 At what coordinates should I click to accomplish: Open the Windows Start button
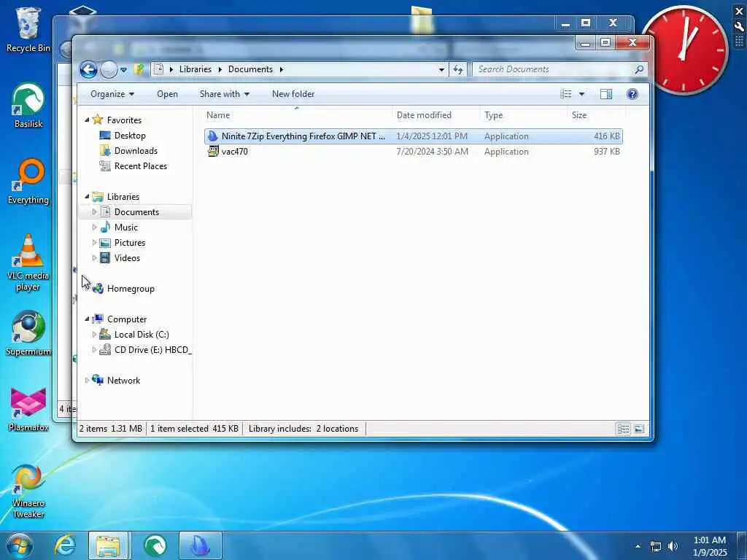pos(20,545)
